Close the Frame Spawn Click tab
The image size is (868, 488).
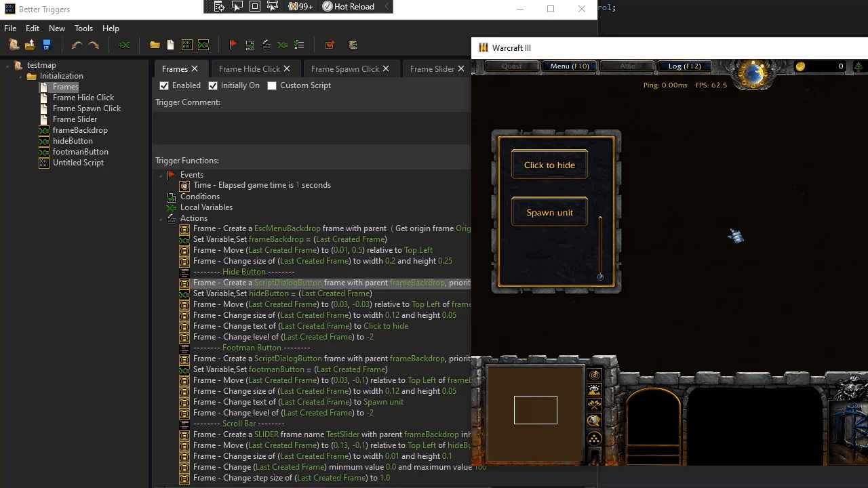(x=386, y=68)
